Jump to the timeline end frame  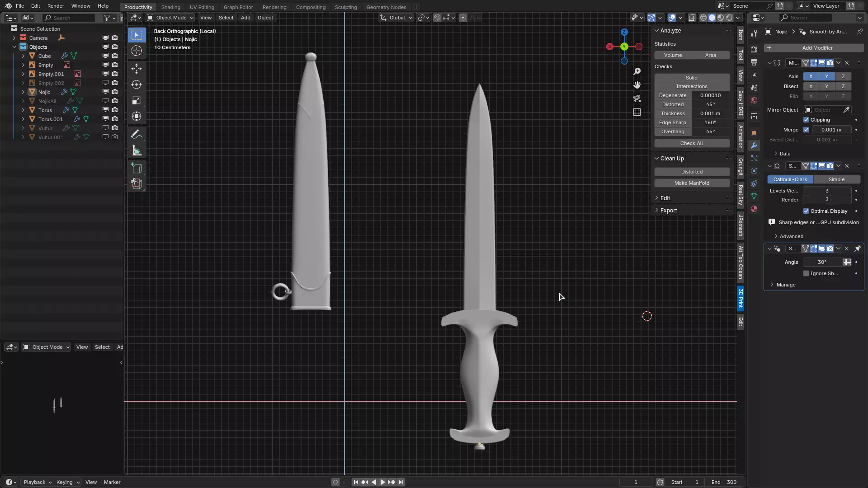coord(401,482)
